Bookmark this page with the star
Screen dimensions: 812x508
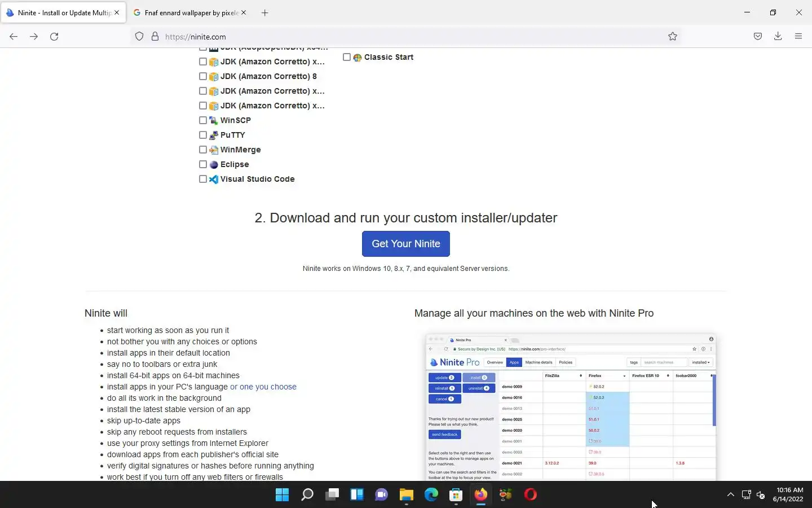(x=673, y=36)
